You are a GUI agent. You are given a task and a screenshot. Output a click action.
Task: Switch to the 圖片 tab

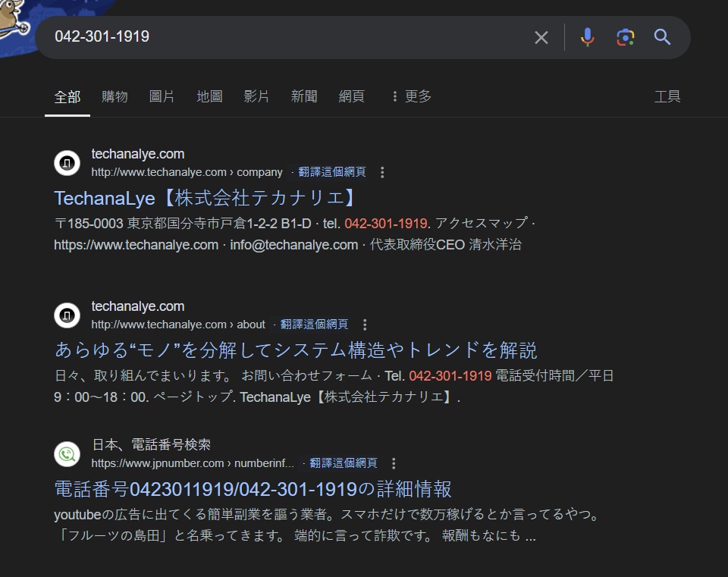tap(162, 96)
